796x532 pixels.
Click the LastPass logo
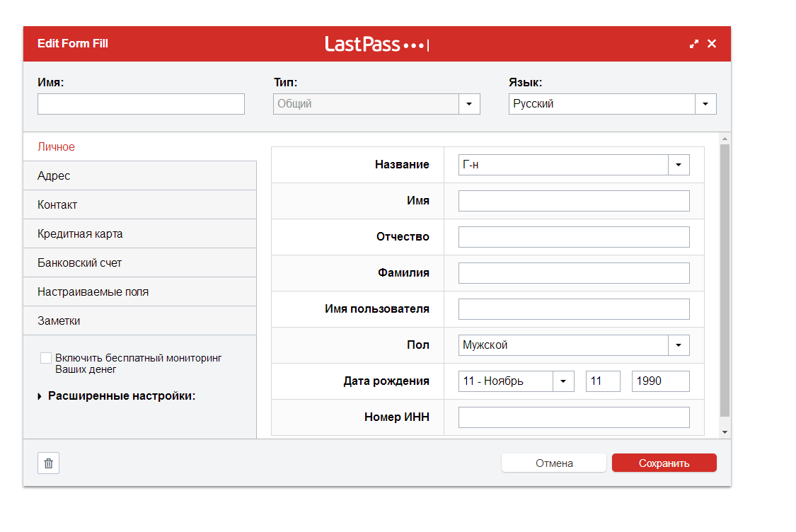click(377, 44)
